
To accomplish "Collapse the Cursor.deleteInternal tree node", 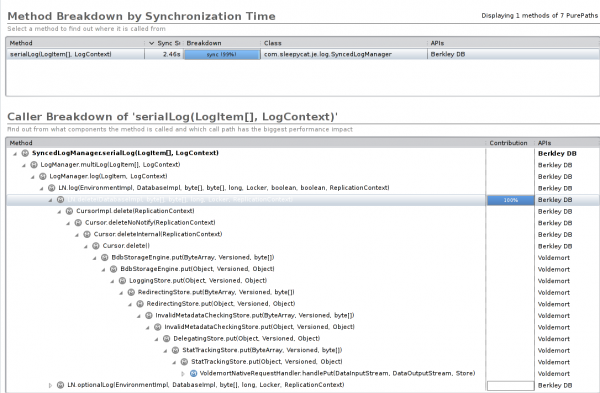I will (77, 235).
